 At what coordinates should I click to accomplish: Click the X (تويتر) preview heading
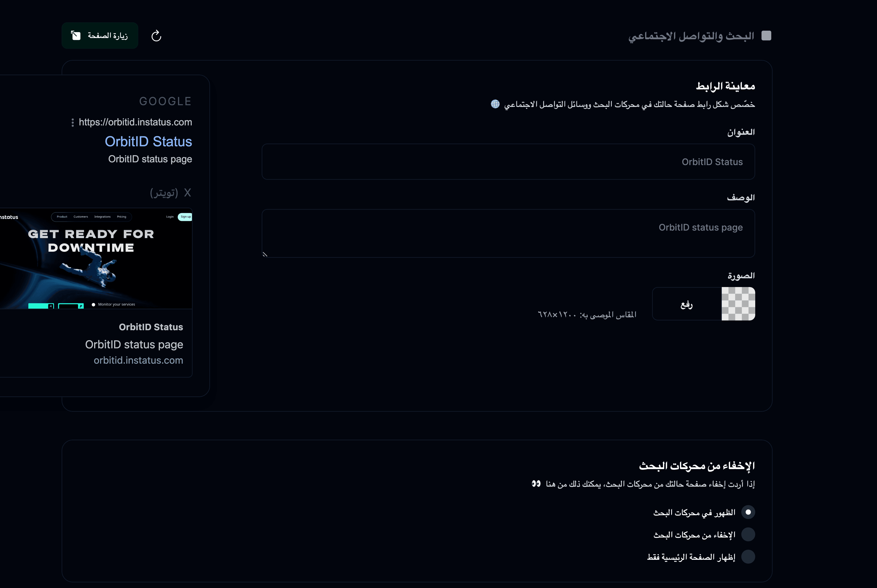coord(171,193)
